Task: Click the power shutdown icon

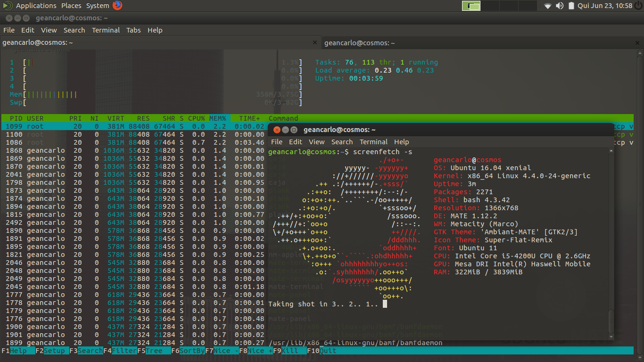Action: [x=638, y=6]
